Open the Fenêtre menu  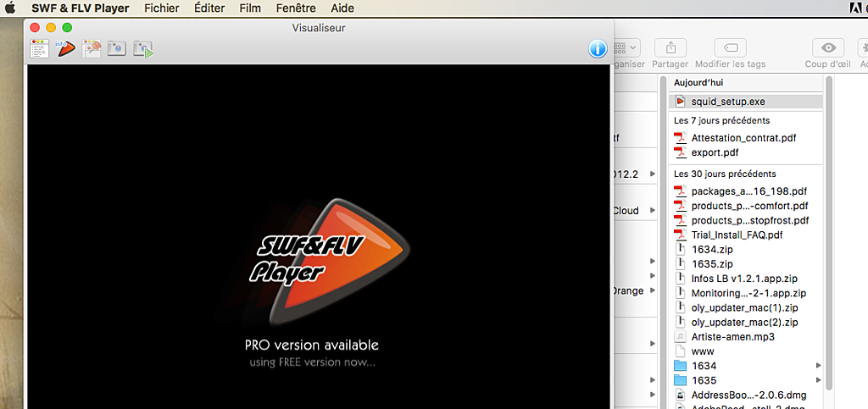(296, 8)
